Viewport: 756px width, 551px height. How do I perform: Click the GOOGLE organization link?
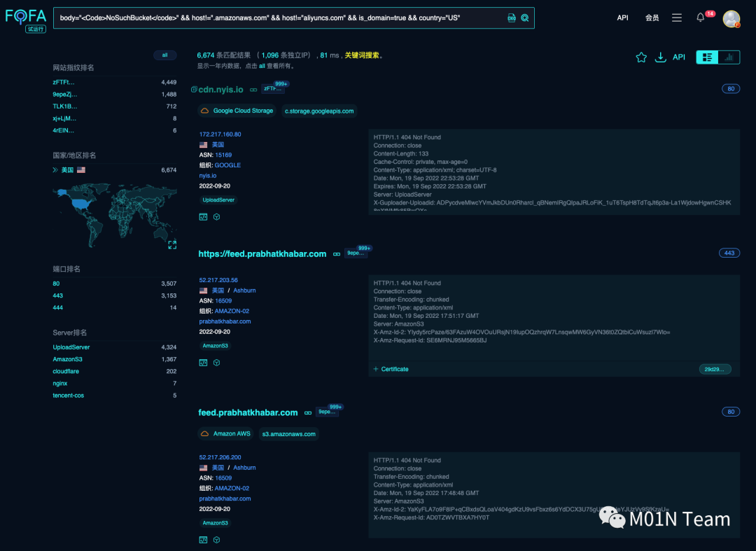[x=227, y=165]
